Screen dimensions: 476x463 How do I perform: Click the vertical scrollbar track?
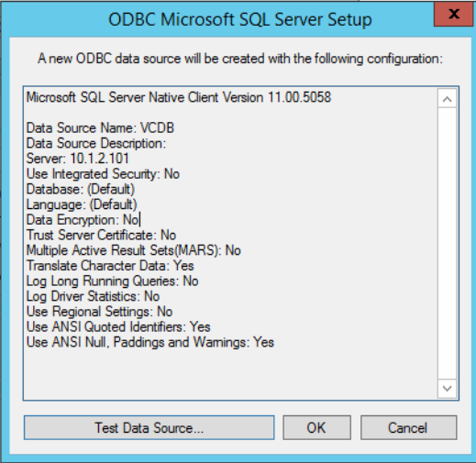pos(447,243)
